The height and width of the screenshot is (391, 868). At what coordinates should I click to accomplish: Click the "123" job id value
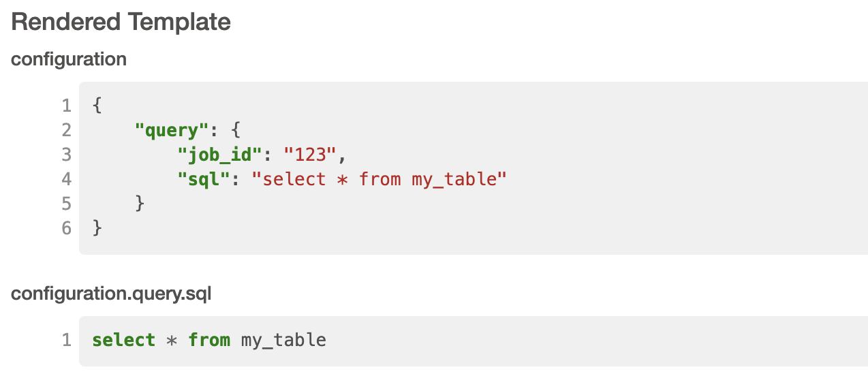[311, 155]
